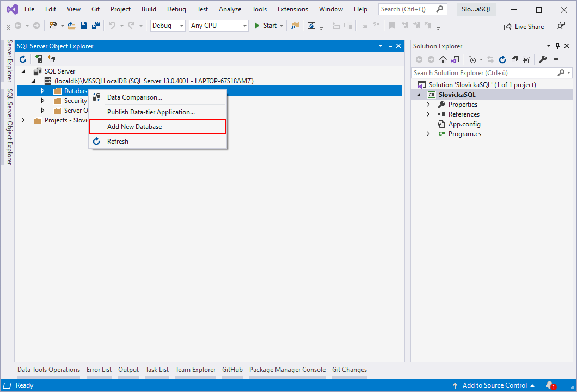Click the Save All toolbar icon
Screen dimensions: 577x392
point(96,26)
